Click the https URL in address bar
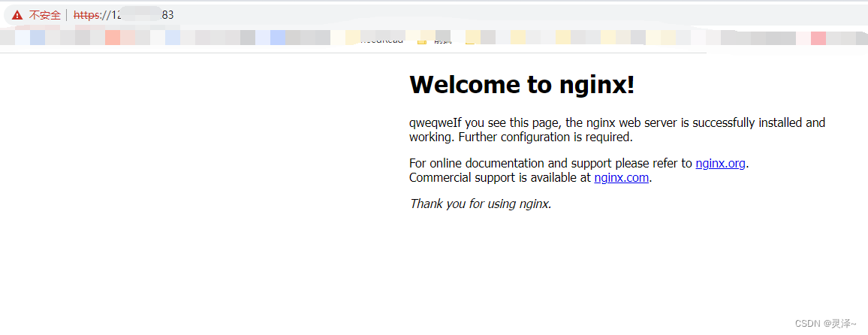 tap(123, 15)
